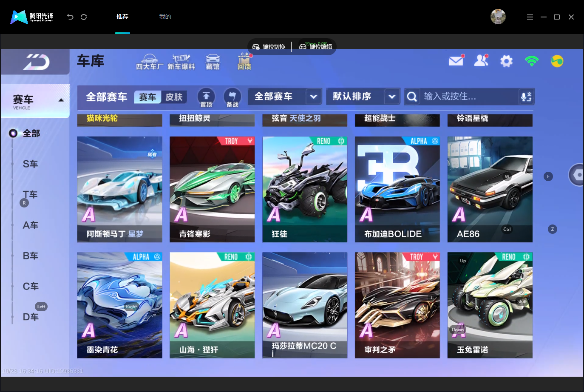
Task: Select the 青锋寒影 car card
Action: click(212, 189)
